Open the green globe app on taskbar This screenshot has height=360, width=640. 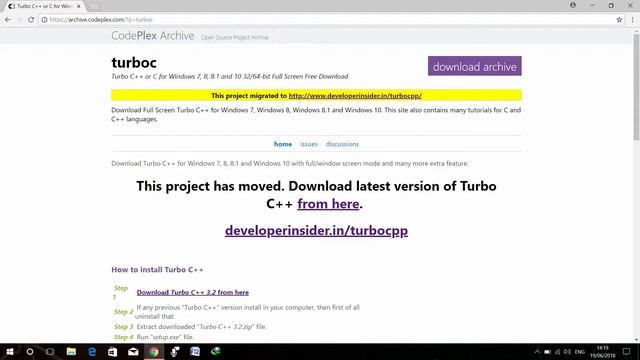pos(216,351)
